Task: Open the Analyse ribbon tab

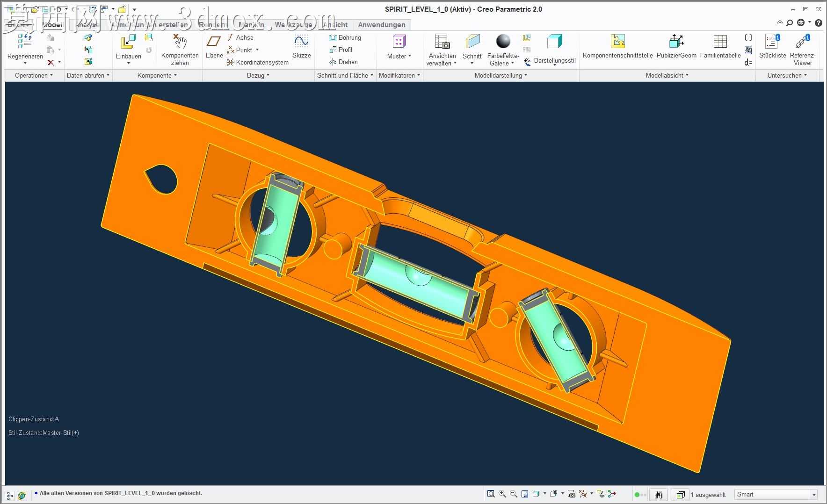Action: tap(87, 25)
